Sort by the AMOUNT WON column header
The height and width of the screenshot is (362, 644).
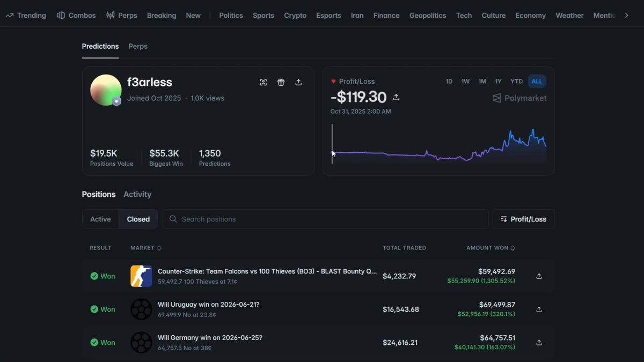491,248
